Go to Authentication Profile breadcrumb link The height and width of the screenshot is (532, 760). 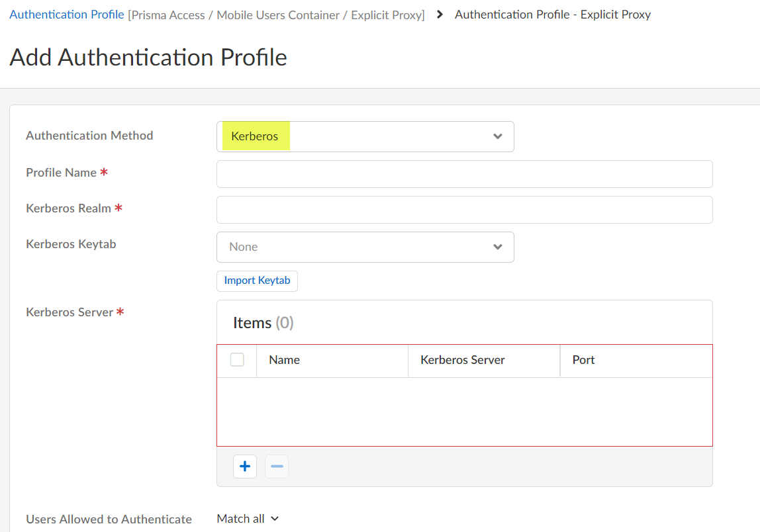tap(67, 15)
